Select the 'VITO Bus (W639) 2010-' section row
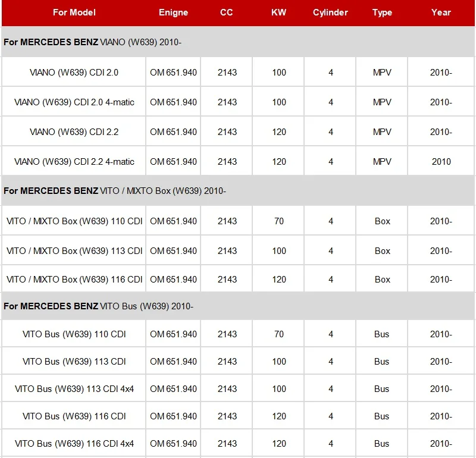Viewport: 476px width, 458px height. tap(238, 306)
